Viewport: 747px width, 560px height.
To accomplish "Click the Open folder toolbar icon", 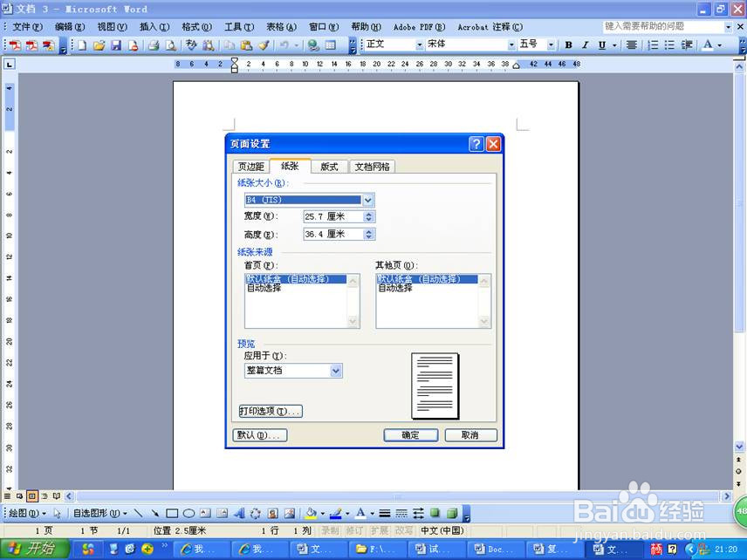I will coord(99,45).
